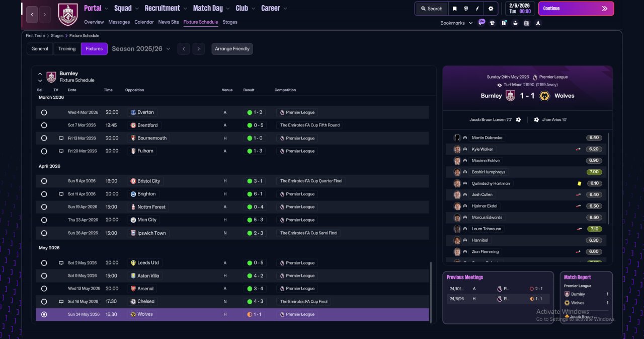Select the Wolves fixture radio button
Screen dimensions: 644x339
point(44,314)
